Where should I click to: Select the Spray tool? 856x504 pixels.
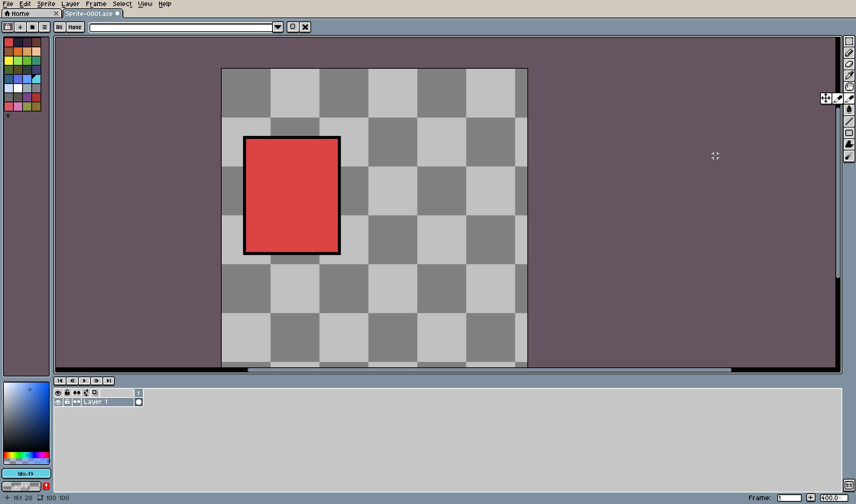[849, 156]
